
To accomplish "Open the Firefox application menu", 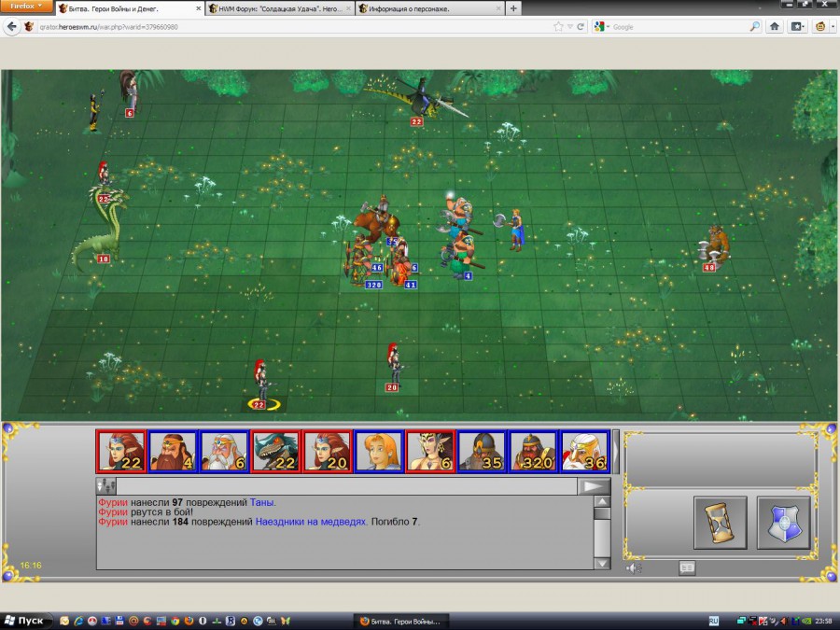I will click(x=26, y=7).
